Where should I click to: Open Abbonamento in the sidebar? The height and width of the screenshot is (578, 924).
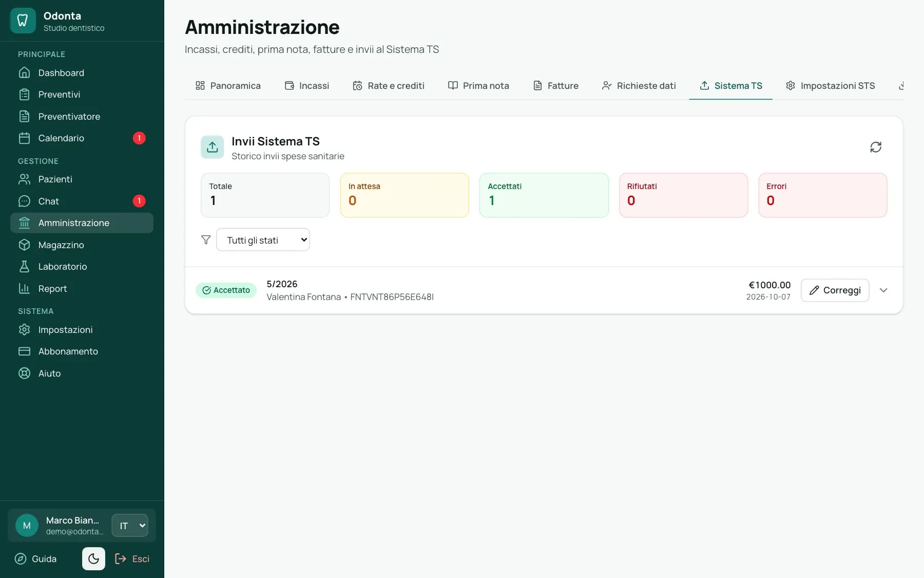[x=82, y=351]
